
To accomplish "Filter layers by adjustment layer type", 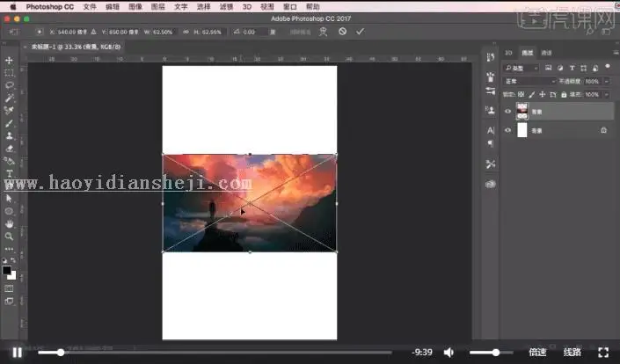I will (x=560, y=68).
